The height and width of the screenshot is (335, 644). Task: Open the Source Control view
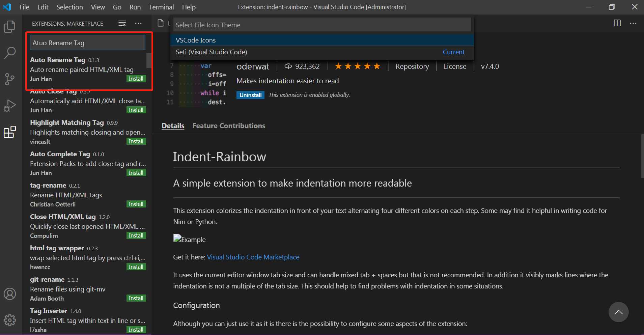[x=10, y=79]
